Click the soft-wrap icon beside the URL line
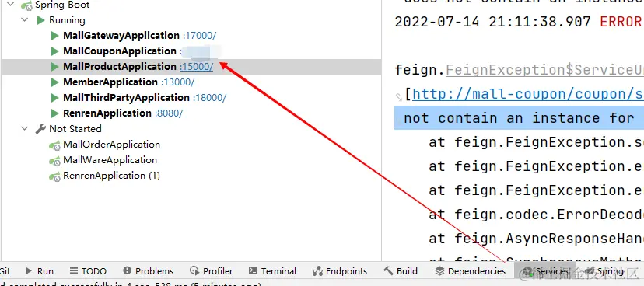The image size is (644, 286). [x=398, y=97]
